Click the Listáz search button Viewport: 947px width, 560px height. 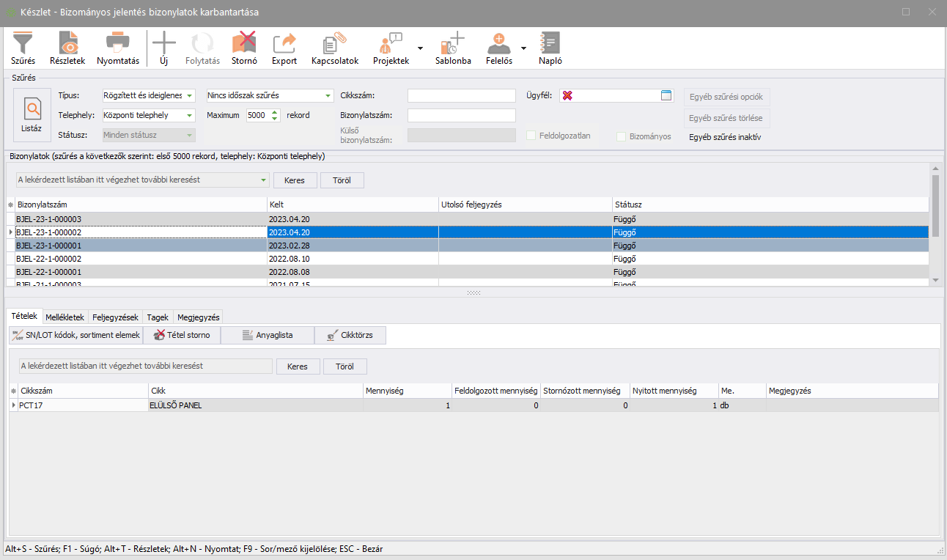pos(32,116)
